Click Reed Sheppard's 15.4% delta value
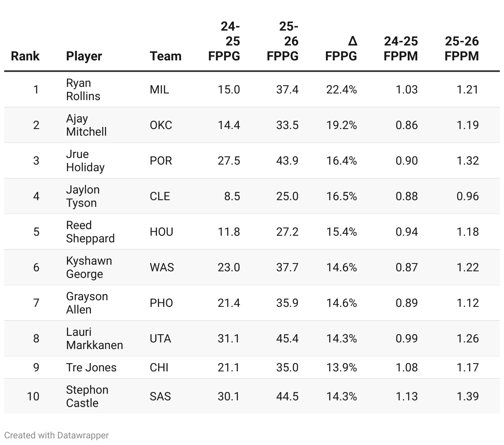This screenshot has height=445, width=504. pyautogui.click(x=341, y=232)
